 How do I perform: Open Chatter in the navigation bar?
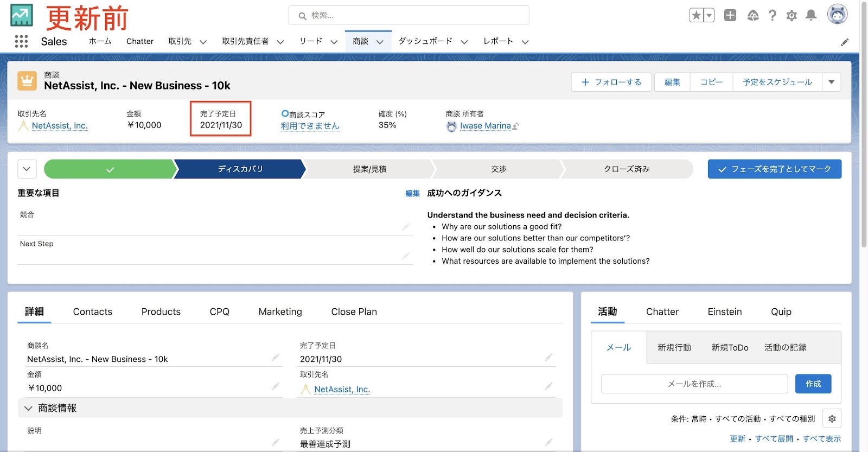140,41
